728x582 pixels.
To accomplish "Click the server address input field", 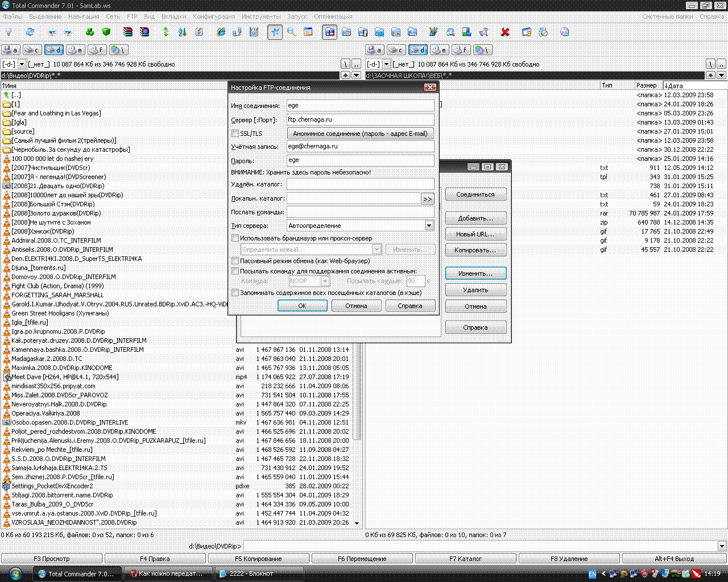I will coord(360,120).
